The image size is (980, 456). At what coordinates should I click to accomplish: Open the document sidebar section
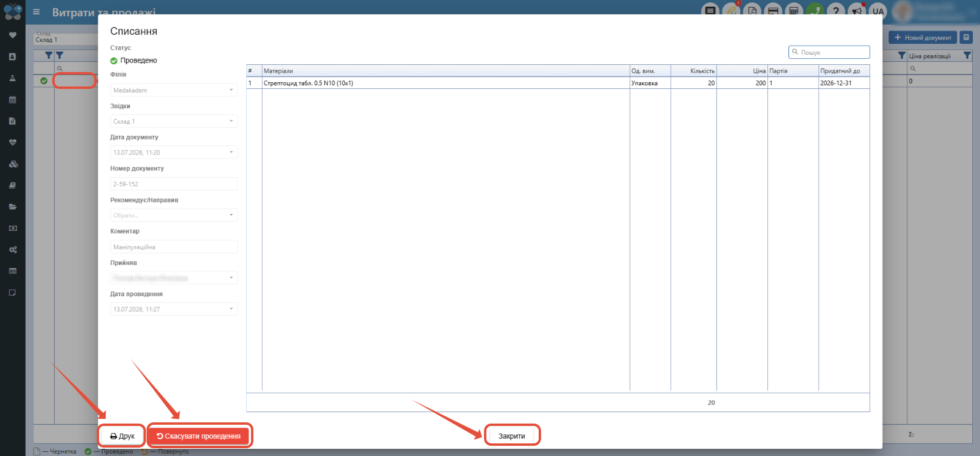(13, 121)
